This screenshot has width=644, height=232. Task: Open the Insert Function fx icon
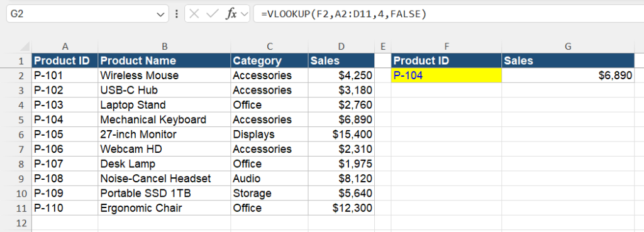click(x=231, y=14)
